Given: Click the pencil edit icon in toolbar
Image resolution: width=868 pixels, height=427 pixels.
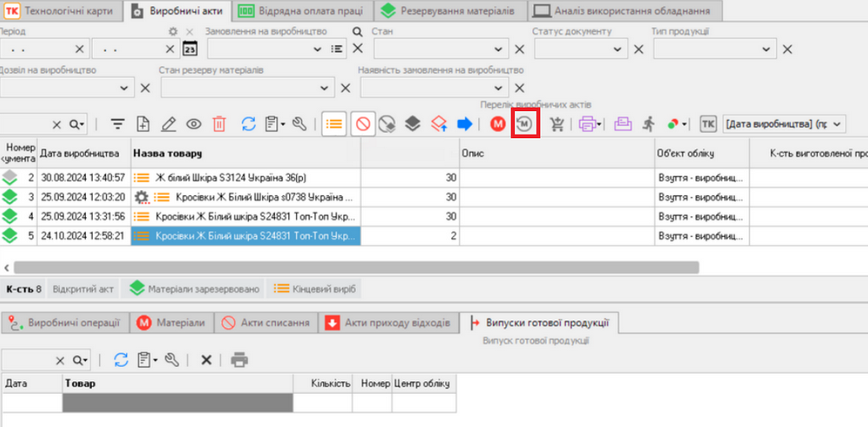Looking at the screenshot, I should pos(169,124).
